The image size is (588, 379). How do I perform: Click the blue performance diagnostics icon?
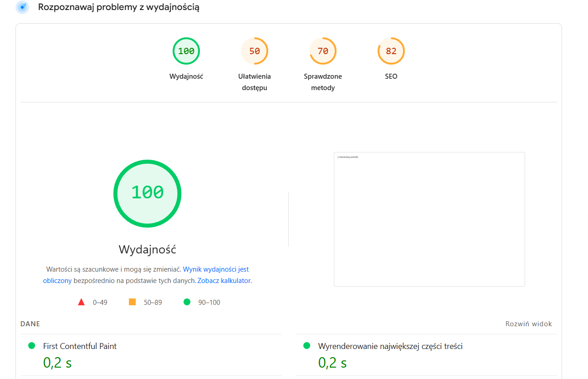(x=22, y=7)
